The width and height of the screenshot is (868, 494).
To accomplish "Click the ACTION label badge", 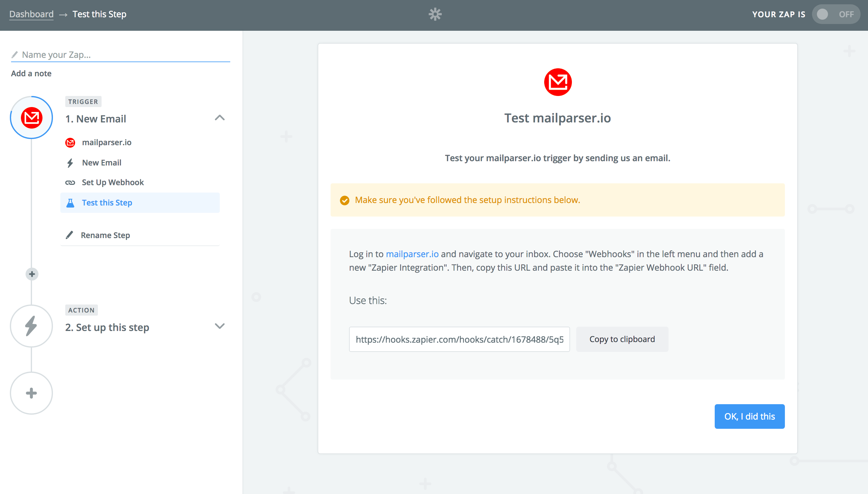I will [81, 310].
